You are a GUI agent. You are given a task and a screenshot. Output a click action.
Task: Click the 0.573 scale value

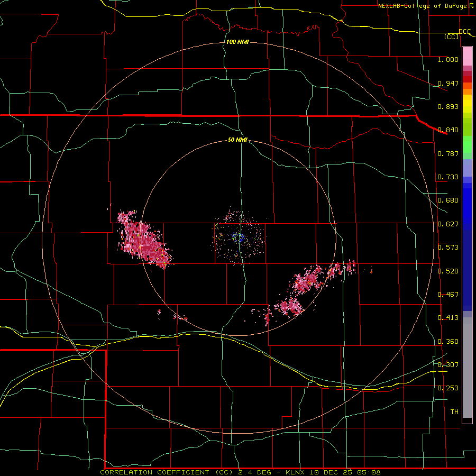(x=448, y=248)
